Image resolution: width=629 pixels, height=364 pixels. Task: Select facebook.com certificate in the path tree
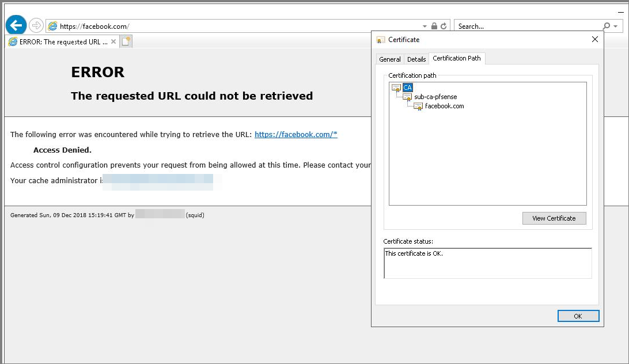445,106
